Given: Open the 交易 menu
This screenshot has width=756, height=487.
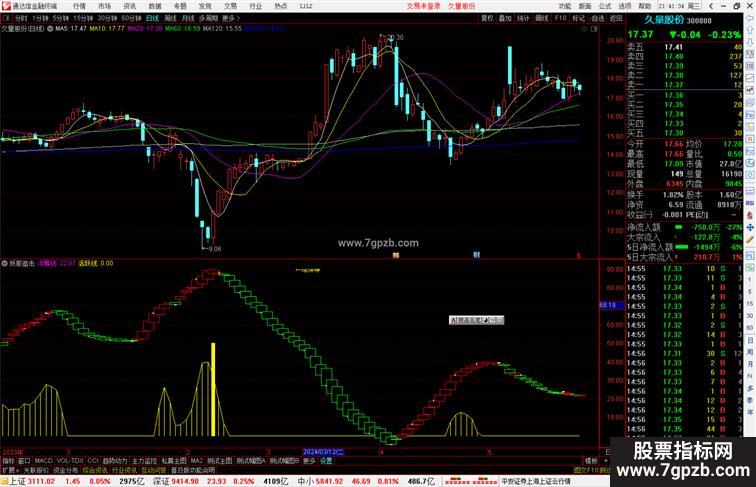Looking at the screenshot, I should click(230, 6).
